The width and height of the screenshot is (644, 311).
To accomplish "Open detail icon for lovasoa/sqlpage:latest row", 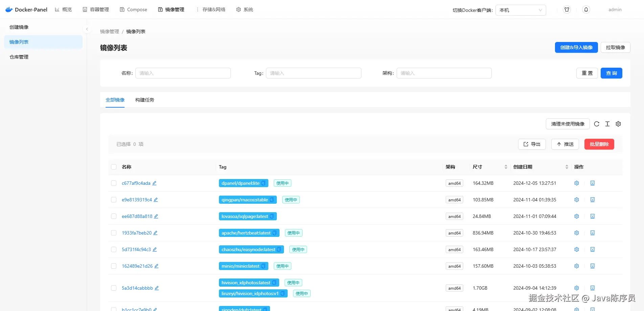I will pyautogui.click(x=593, y=216).
